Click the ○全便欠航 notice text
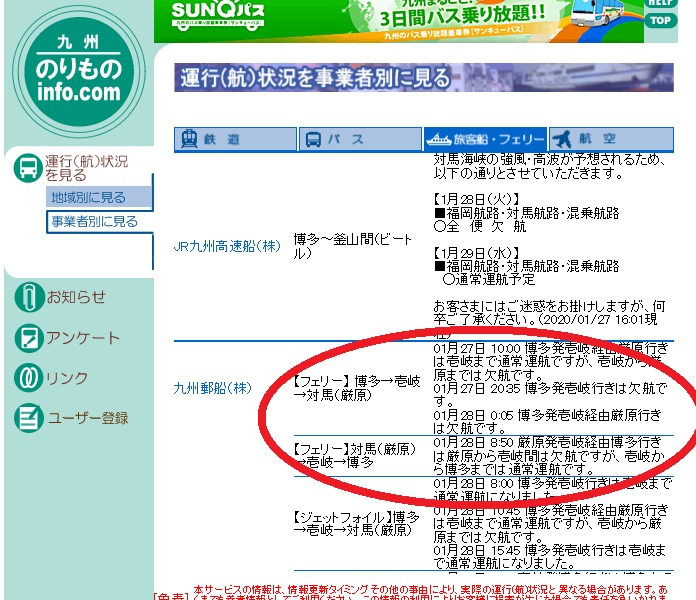Screen dimensions: 696x600 480,226
